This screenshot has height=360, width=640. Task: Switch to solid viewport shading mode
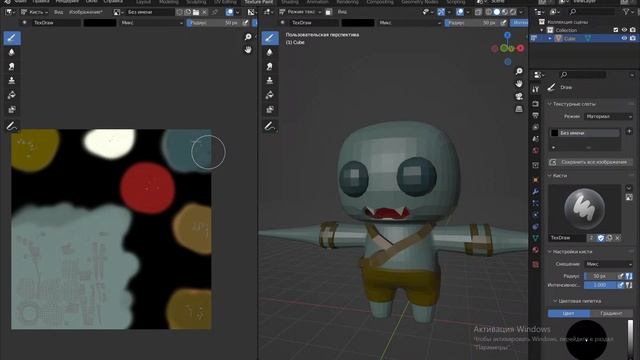(x=497, y=12)
